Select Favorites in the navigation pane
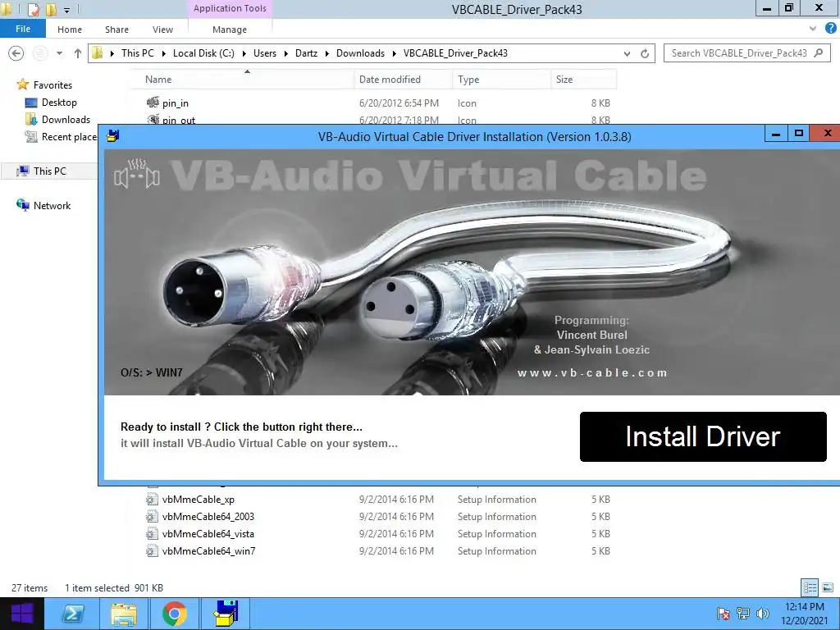 click(x=52, y=85)
